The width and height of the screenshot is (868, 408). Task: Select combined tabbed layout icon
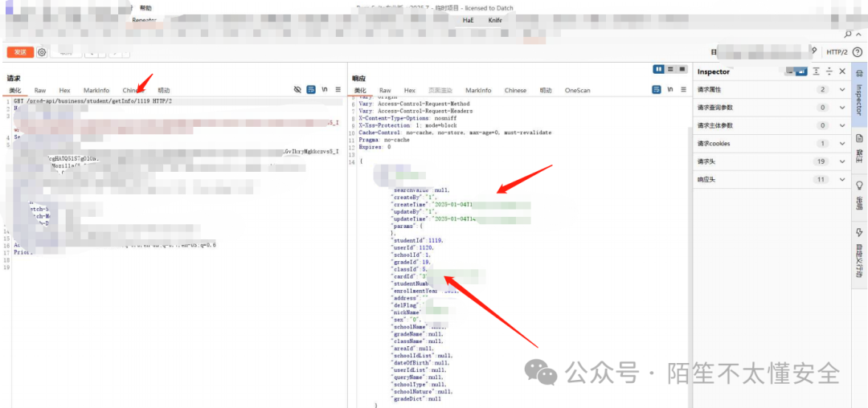[681, 69]
